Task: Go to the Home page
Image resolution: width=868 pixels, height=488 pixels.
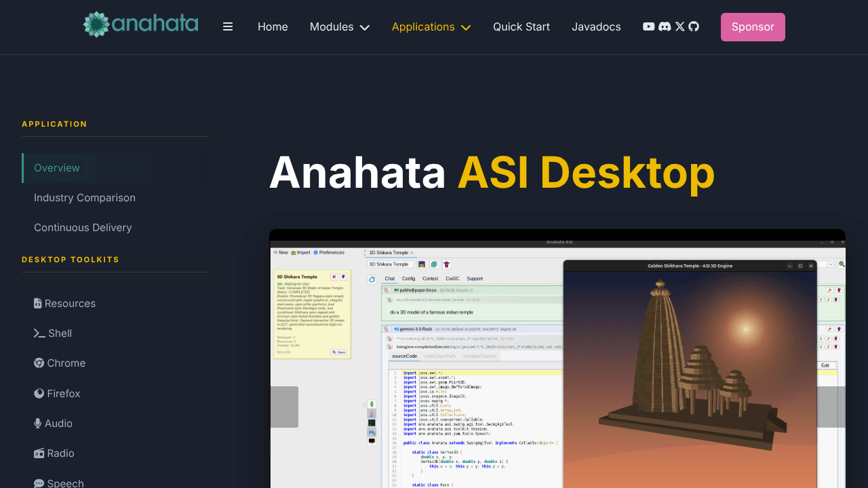Action: tap(273, 26)
